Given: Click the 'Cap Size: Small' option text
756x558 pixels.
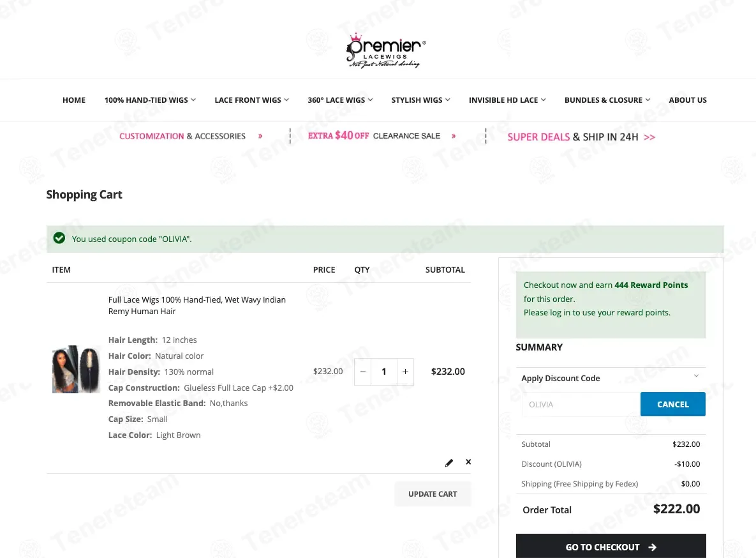Looking at the screenshot, I should coord(138,419).
